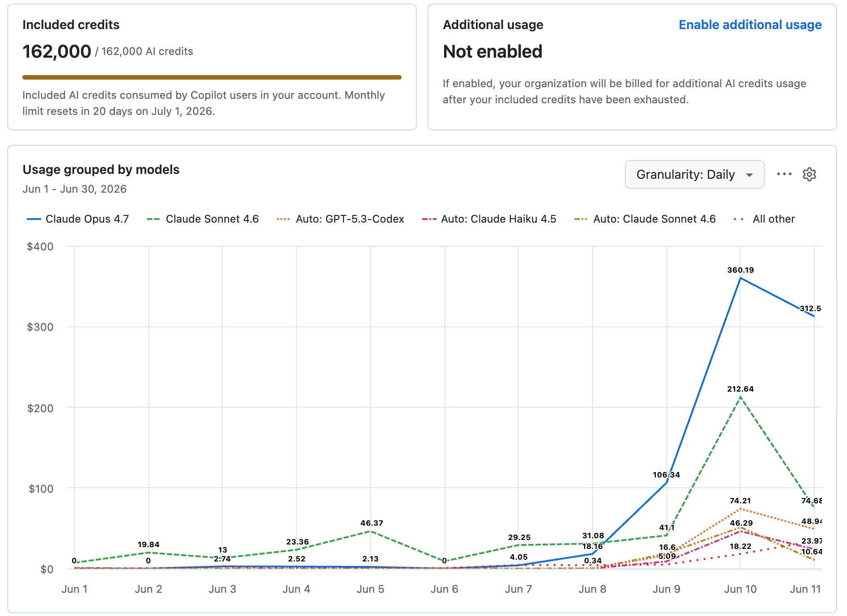Click the Enable additional usage link
Image resolution: width=847 pixels, height=616 pixels.
750,25
